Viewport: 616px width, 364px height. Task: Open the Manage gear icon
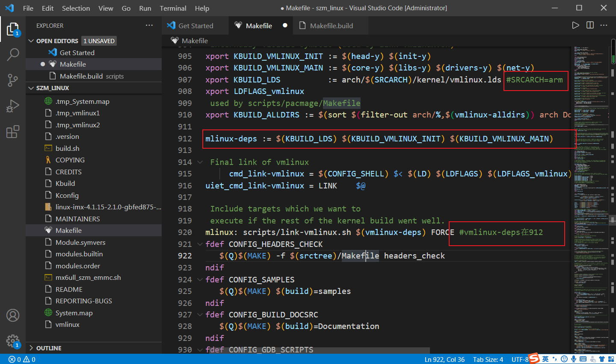13,341
